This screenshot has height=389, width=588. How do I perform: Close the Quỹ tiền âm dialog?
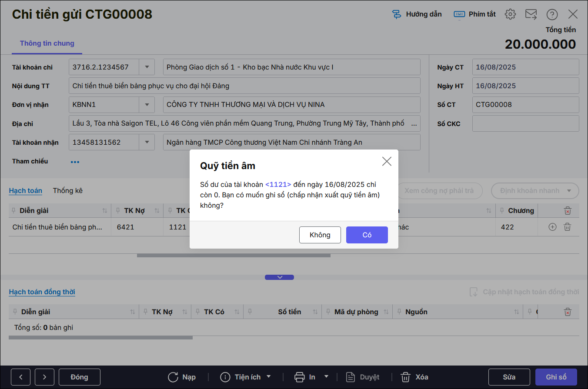(387, 161)
